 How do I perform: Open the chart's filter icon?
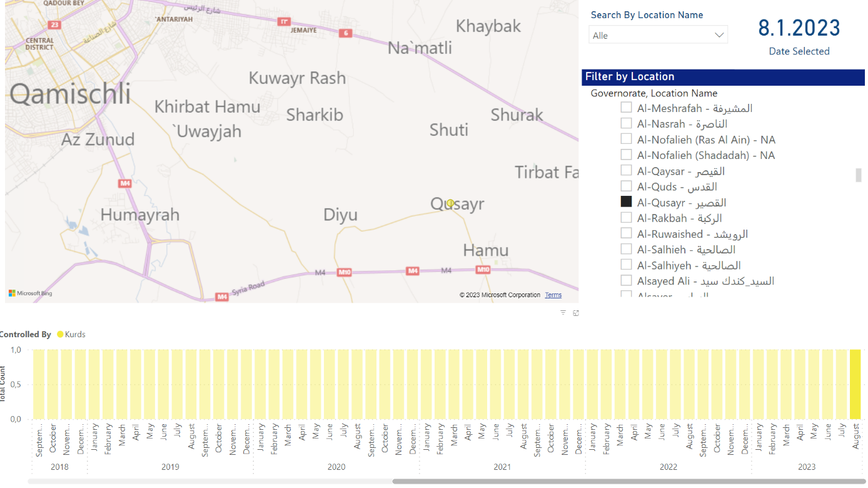[x=563, y=313]
